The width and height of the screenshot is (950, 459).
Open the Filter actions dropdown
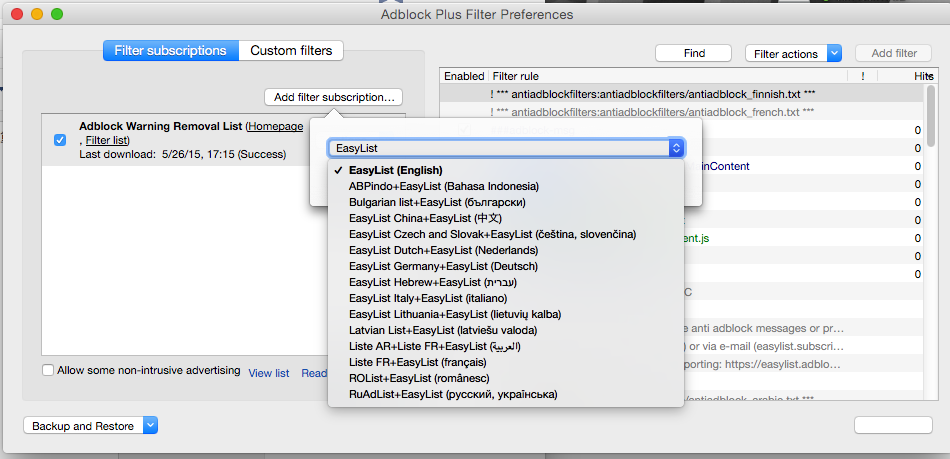point(793,53)
